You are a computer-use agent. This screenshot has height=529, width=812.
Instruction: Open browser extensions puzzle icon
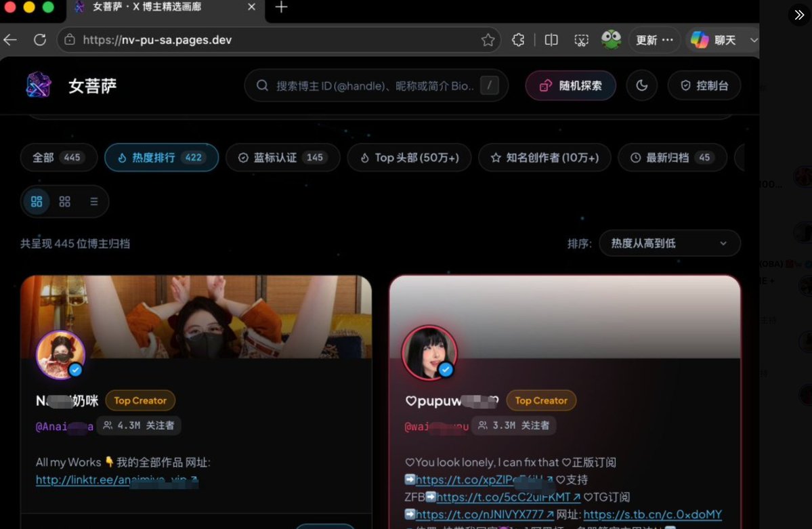[x=518, y=40]
